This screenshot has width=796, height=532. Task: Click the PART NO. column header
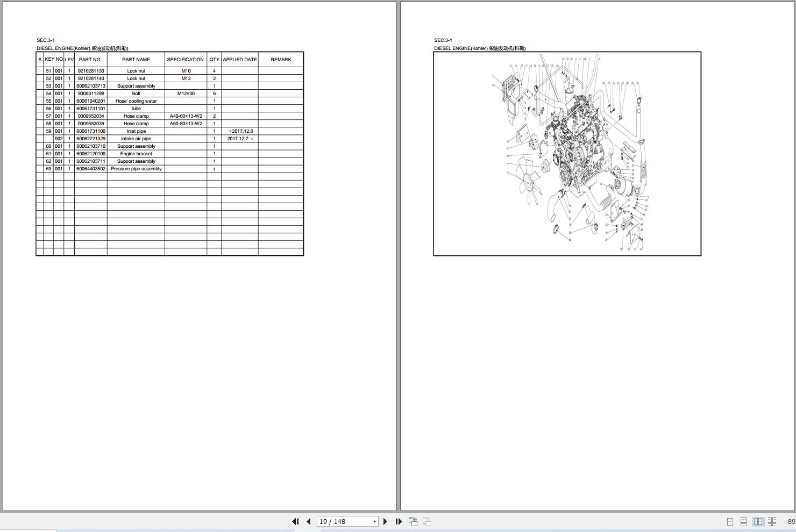(x=90, y=60)
